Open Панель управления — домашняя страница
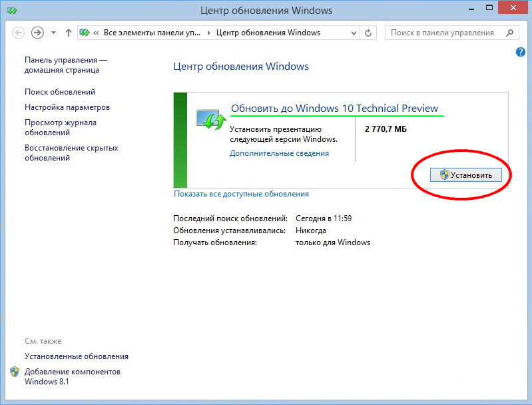This screenshot has width=532, height=405. (x=65, y=65)
